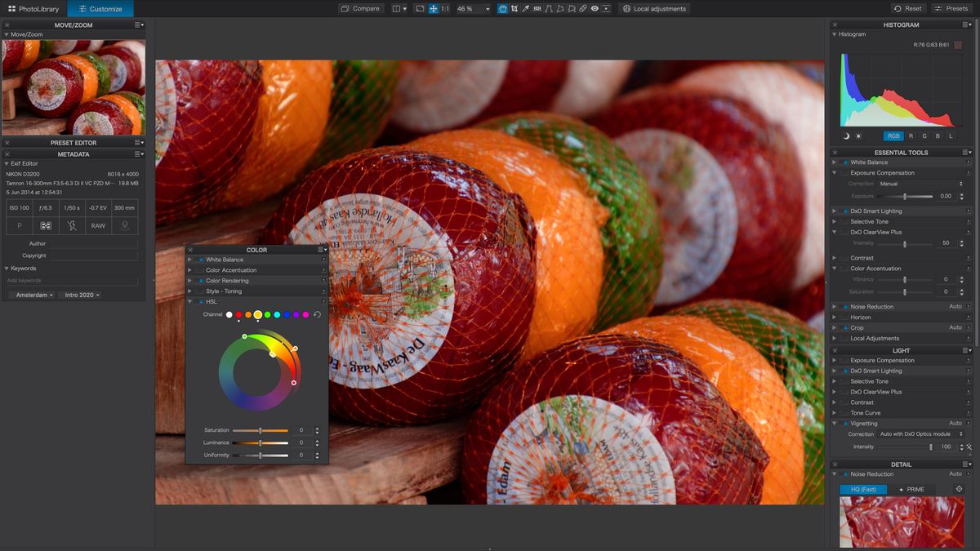This screenshot has width=980, height=551.
Task: Enable the fit-to-screen zoom icon
Action: click(x=420, y=8)
